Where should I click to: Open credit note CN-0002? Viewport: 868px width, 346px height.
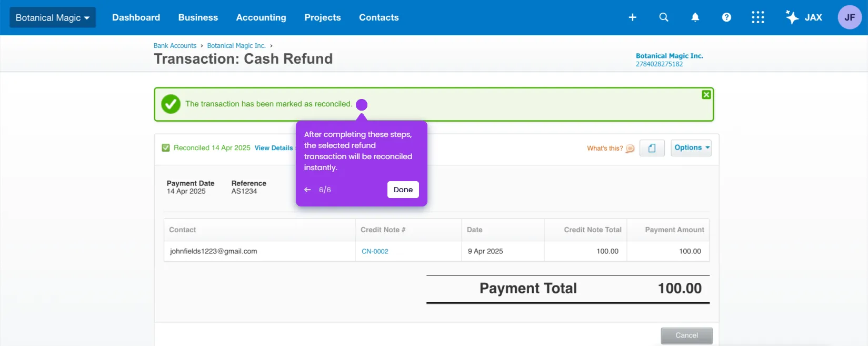375,252
